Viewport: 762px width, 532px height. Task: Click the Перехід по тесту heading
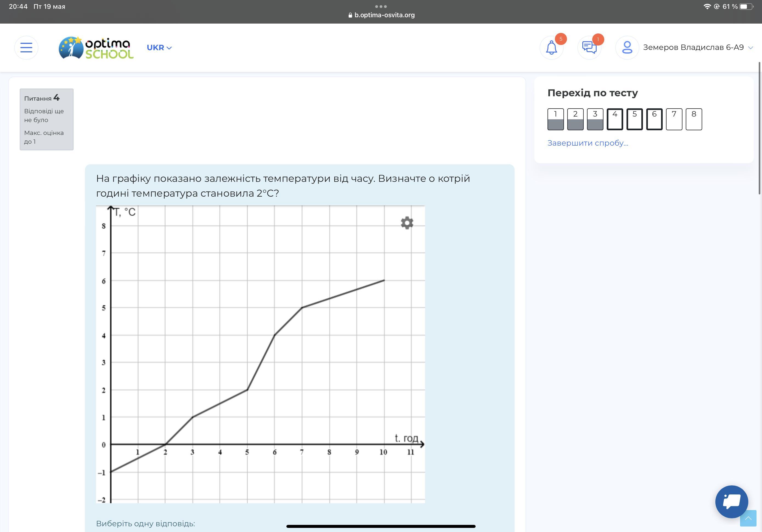coord(593,93)
